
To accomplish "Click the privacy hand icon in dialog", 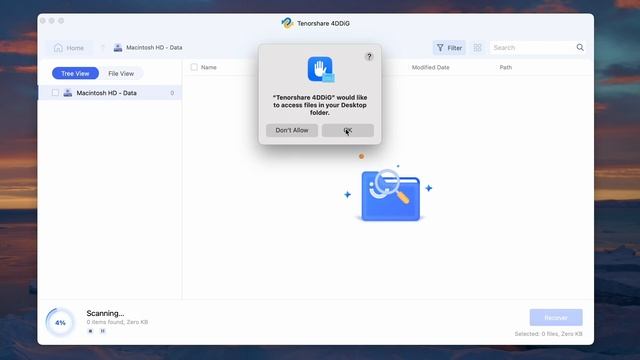I will tap(321, 69).
